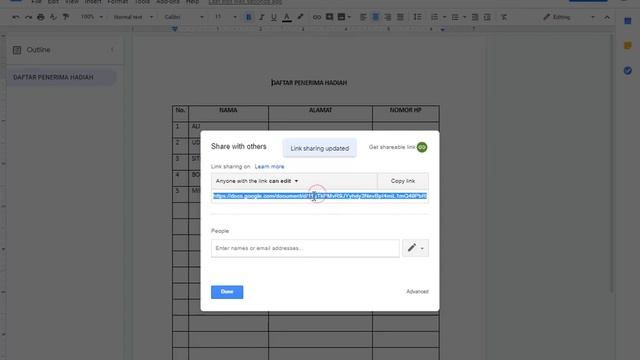Click Decrease indent icon

[475, 17]
